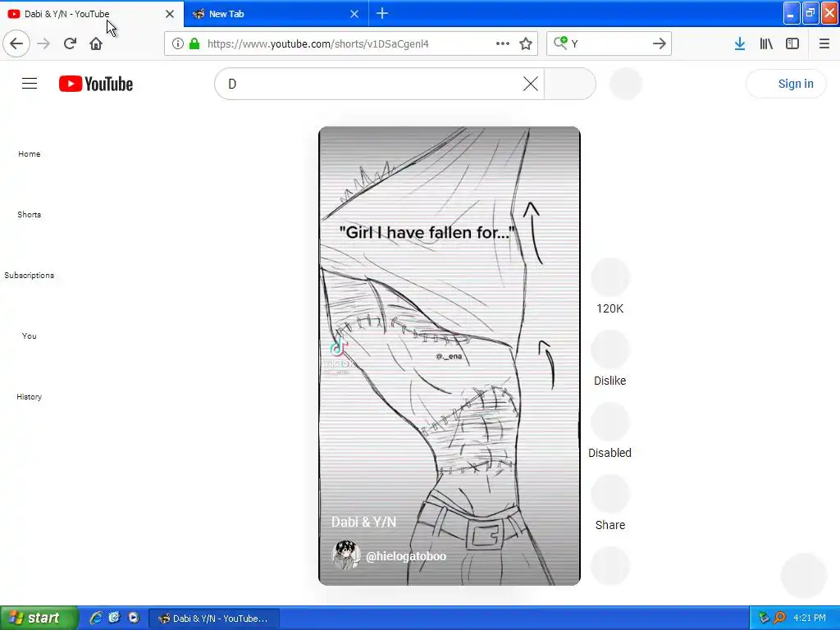Toggle the browser sidebar icon
The width and height of the screenshot is (840, 630).
[792, 43]
